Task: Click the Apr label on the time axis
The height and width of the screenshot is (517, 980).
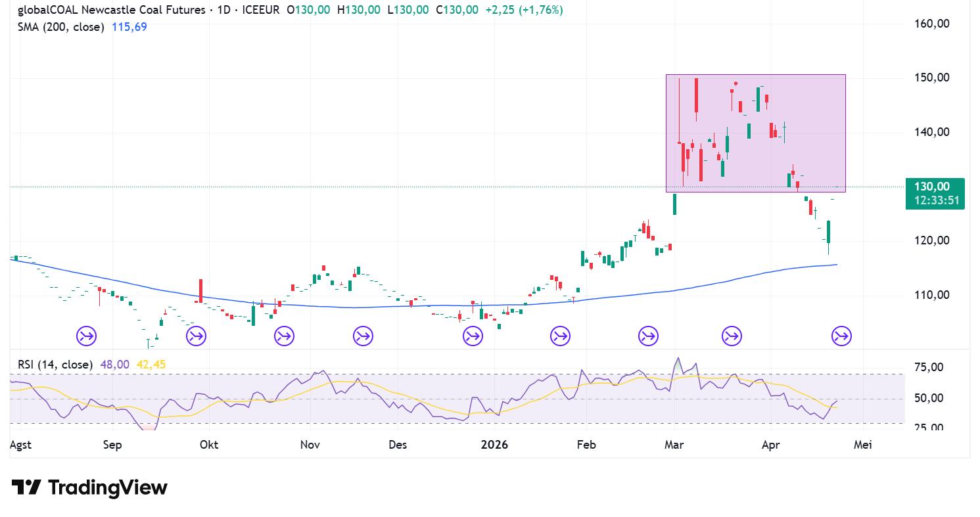Action: tap(770, 445)
